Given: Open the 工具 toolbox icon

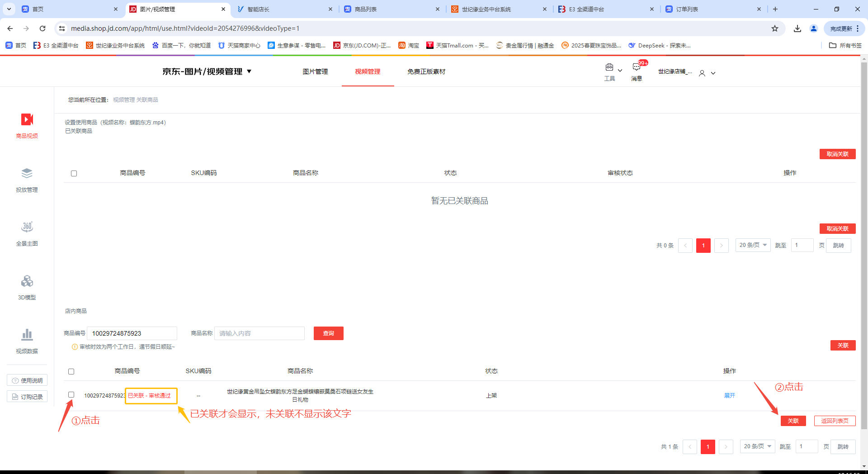Looking at the screenshot, I should click(609, 67).
